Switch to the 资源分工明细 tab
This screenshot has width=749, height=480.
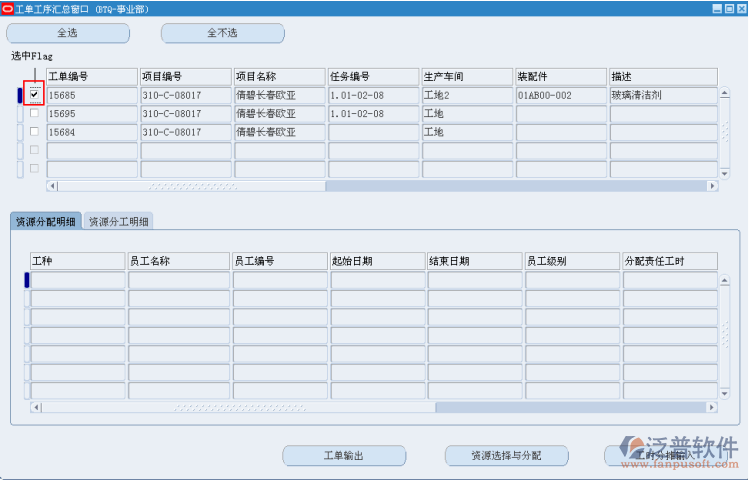pyautogui.click(x=119, y=222)
